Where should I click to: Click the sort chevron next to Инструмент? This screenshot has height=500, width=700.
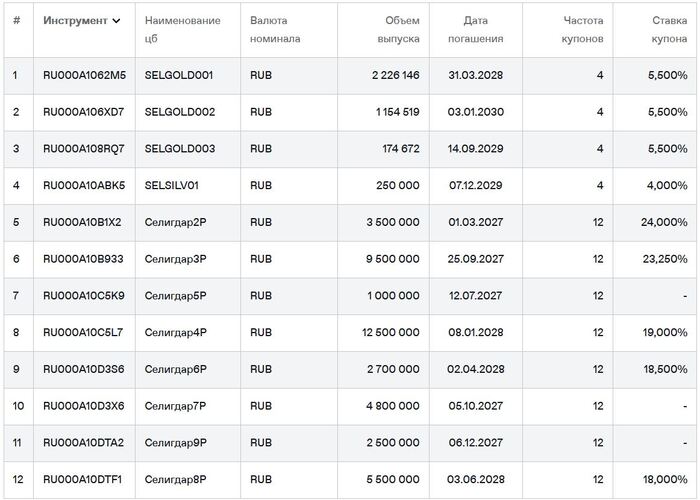117,21
